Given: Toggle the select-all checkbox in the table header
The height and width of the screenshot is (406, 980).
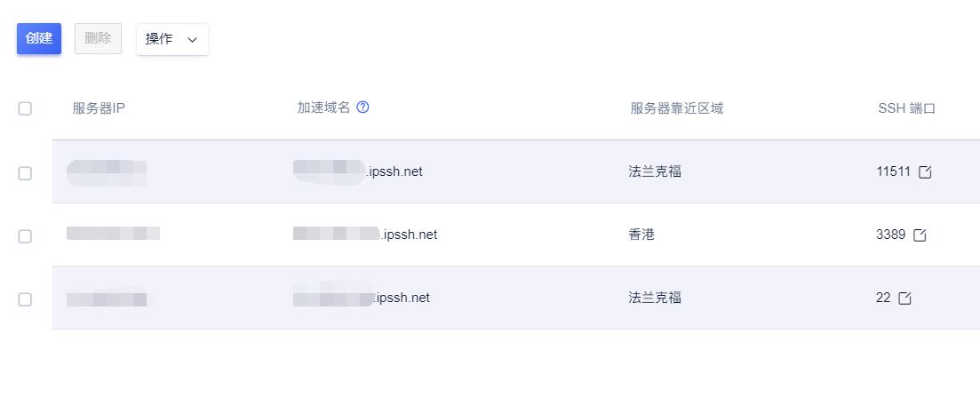Looking at the screenshot, I should 25,108.
